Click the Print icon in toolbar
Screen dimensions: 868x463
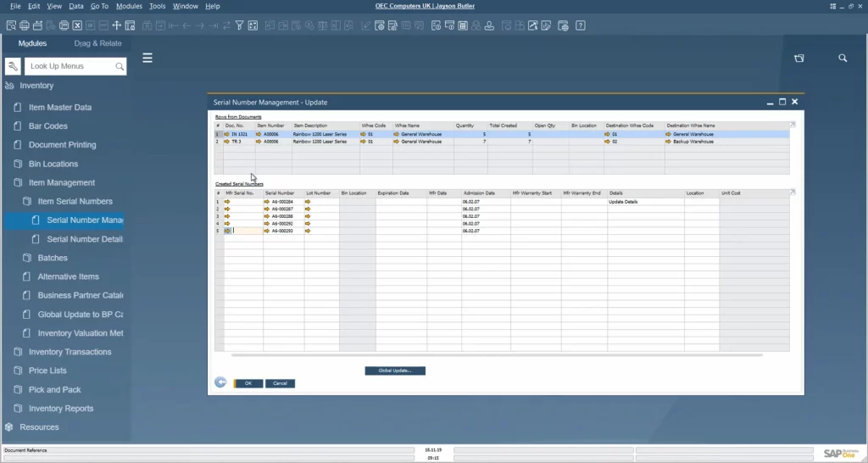pyautogui.click(x=24, y=25)
